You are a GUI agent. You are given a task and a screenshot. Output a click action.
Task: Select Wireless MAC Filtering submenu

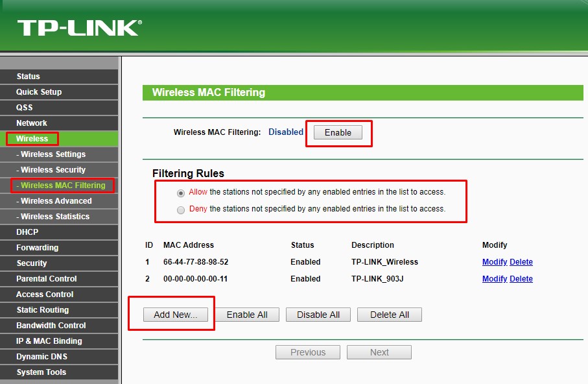(59, 186)
